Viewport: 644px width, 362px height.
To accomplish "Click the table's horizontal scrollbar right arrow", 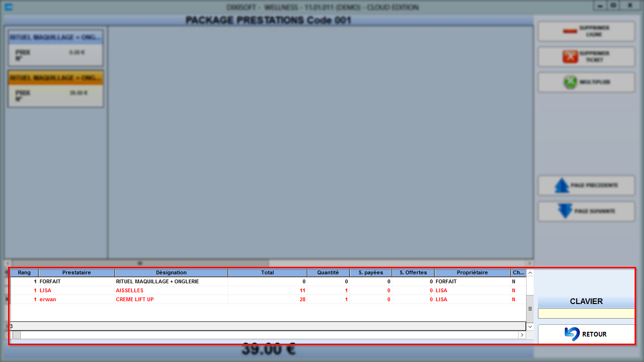I will (522, 335).
